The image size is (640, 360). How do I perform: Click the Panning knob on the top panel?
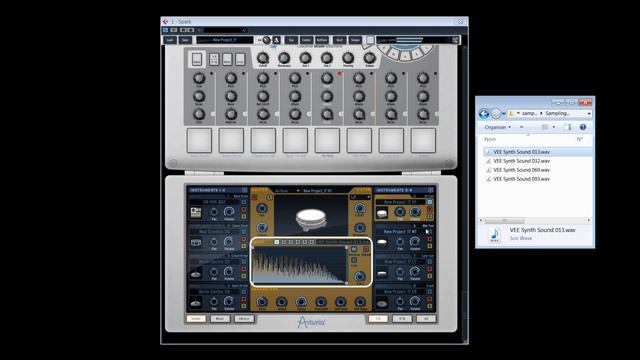(x=348, y=58)
